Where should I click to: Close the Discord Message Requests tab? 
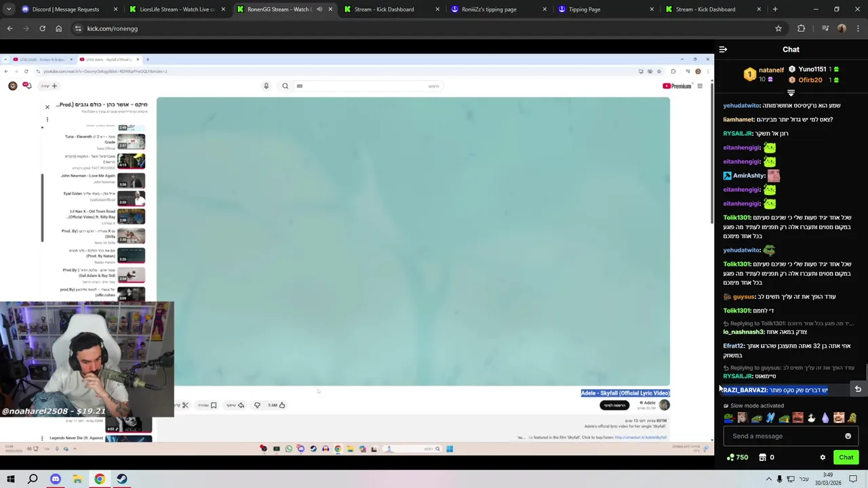(x=115, y=9)
